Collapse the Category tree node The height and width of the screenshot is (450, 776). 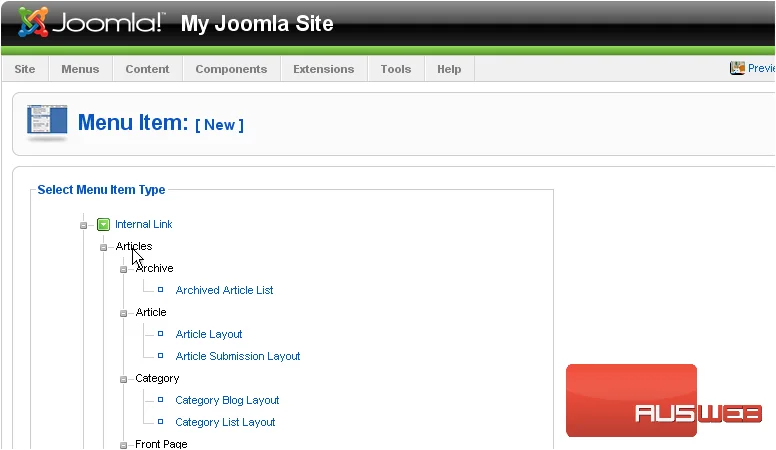point(124,380)
